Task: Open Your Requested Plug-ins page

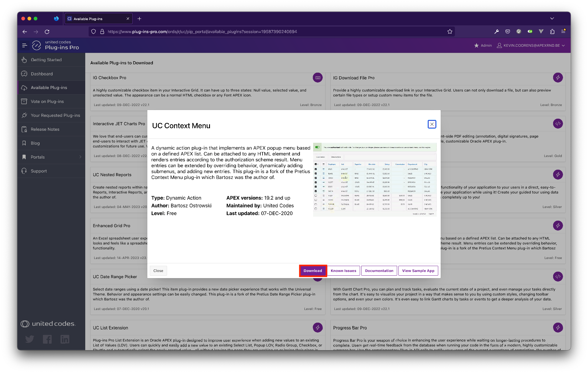Action: click(51, 115)
